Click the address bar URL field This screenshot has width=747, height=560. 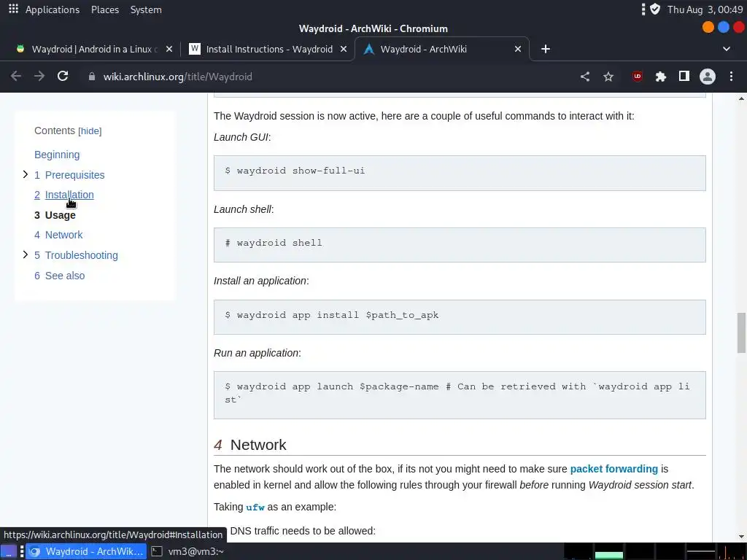tap(329, 77)
